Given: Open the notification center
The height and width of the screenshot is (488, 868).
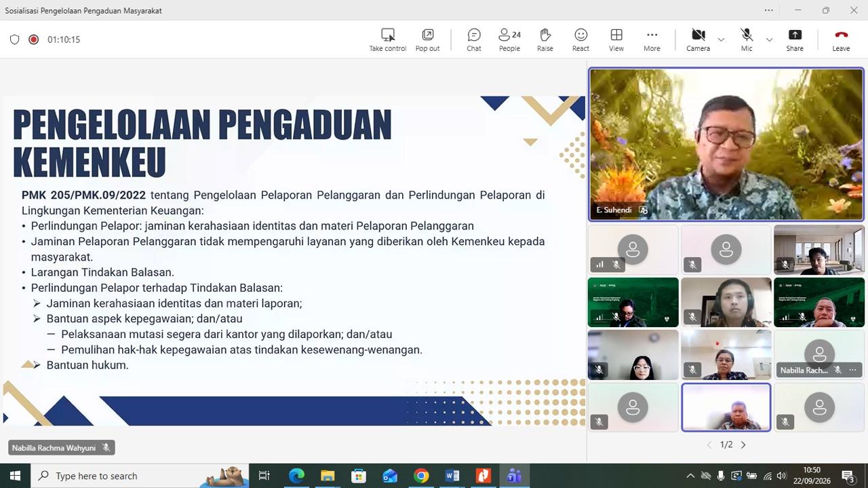Looking at the screenshot, I should pyautogui.click(x=848, y=476).
